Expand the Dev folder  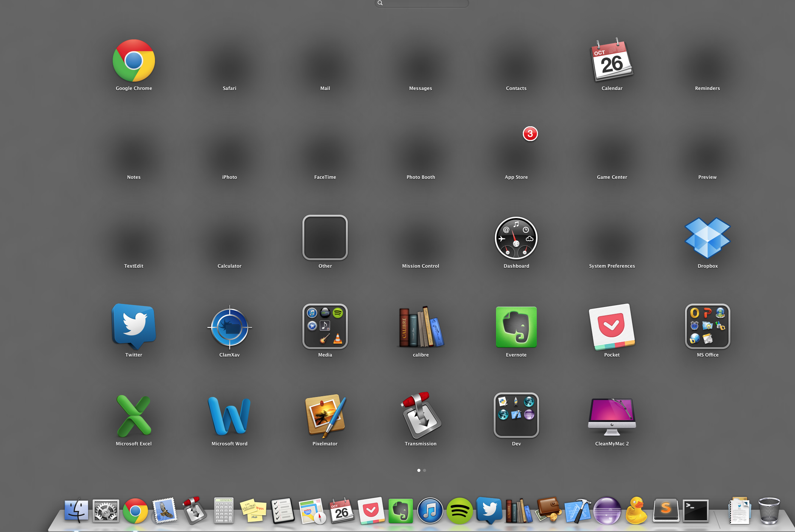(x=516, y=415)
